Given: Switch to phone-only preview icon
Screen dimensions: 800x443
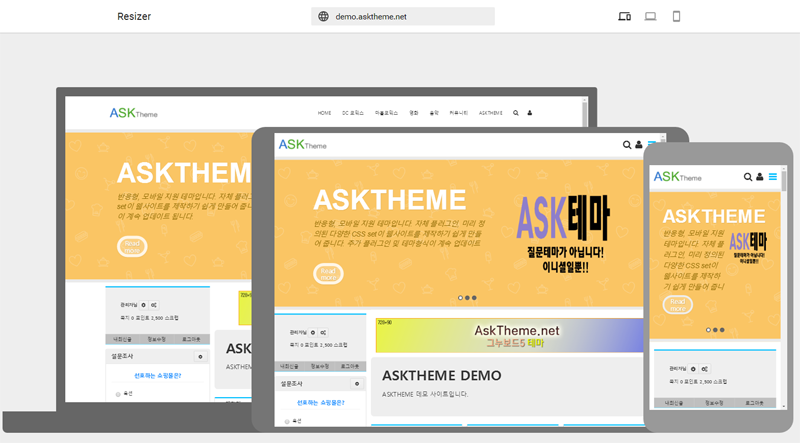Looking at the screenshot, I should click(x=677, y=16).
